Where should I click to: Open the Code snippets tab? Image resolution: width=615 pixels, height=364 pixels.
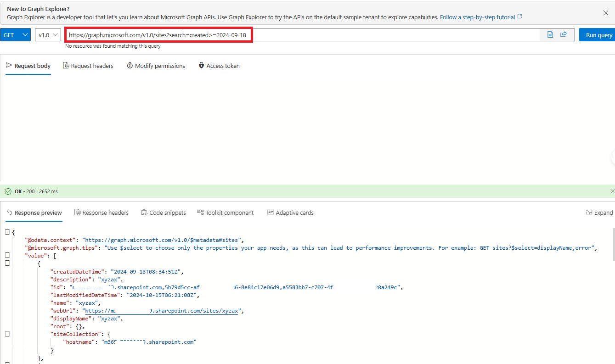164,213
